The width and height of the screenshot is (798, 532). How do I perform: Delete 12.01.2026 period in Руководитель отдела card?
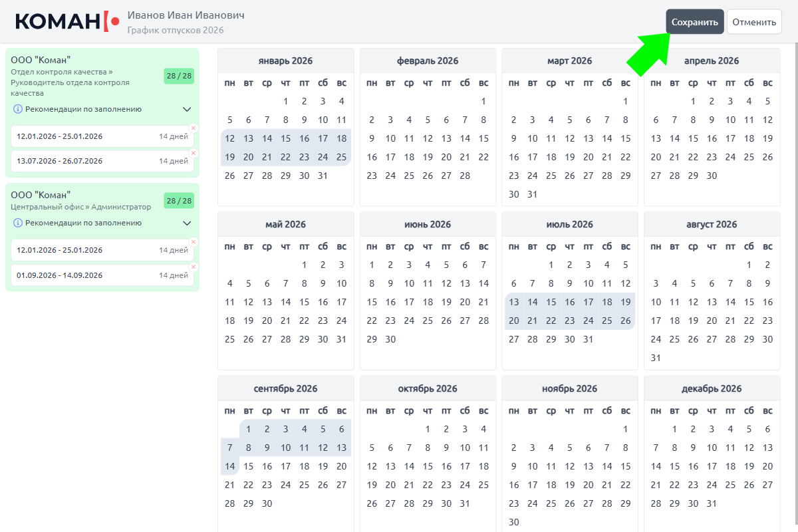pyautogui.click(x=194, y=128)
